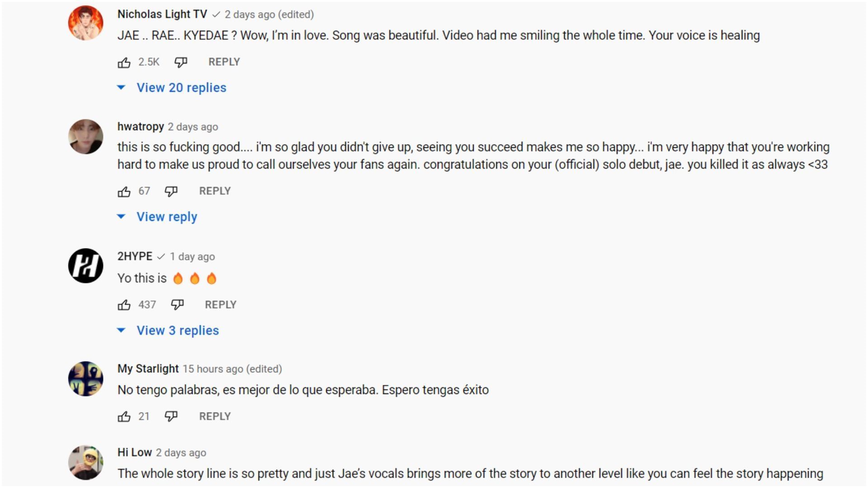868x488 pixels.
Task: Open My Starlight's profile avatar
Action: (x=85, y=379)
